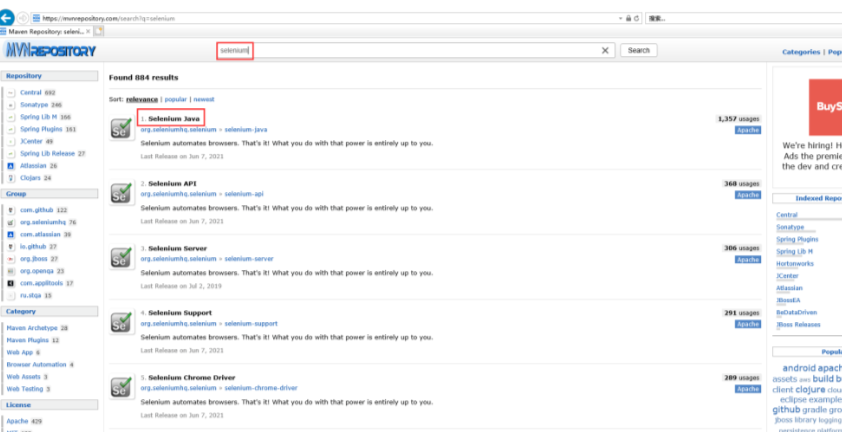The width and height of the screenshot is (842, 432).
Task: Click the io.github group icon
Action: coord(11,247)
